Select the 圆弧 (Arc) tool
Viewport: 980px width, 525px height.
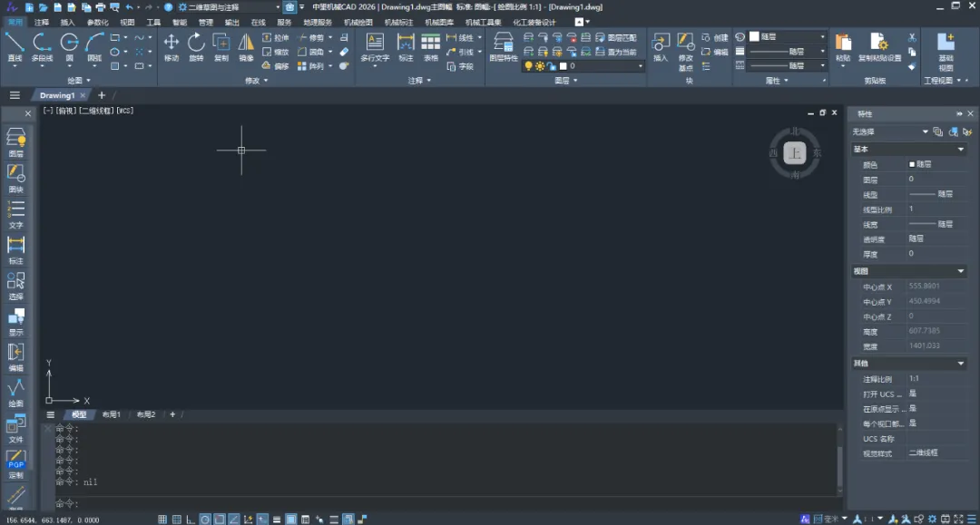94,47
